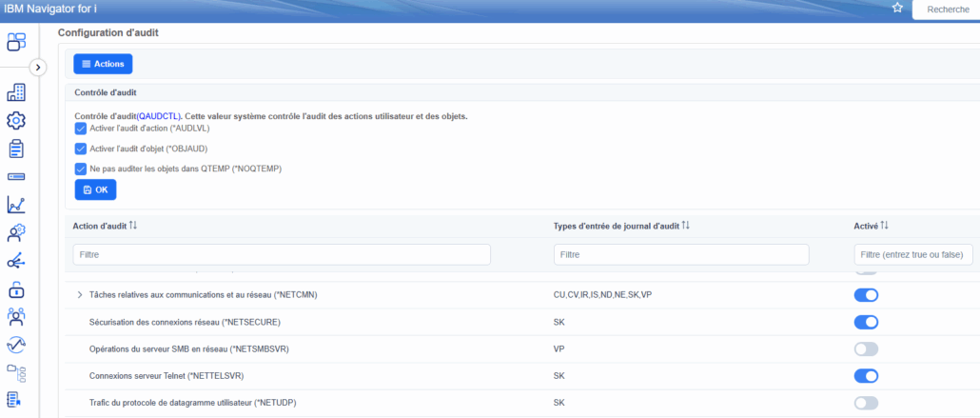Click the Action d'audit filter field
Viewport: 980px width, 418px height.
click(x=282, y=255)
